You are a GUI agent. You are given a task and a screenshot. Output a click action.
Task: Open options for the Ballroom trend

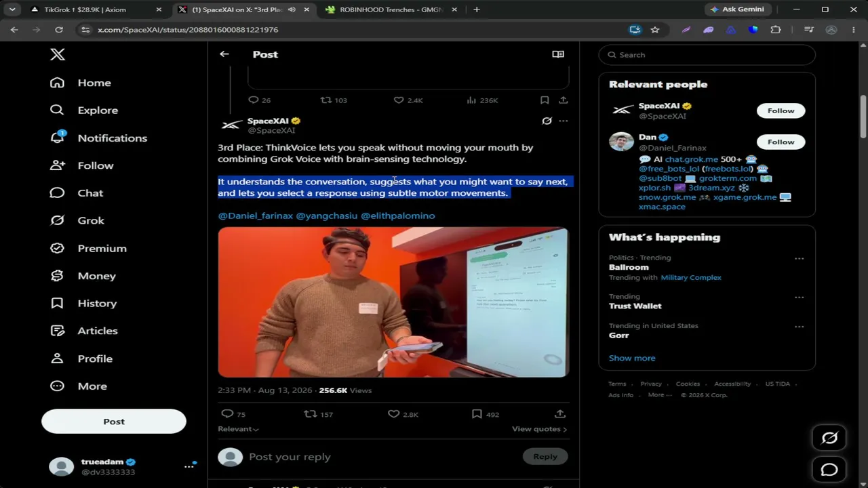(799, 258)
